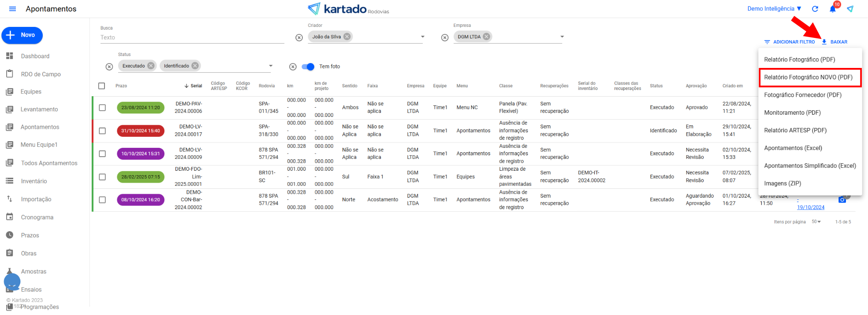The image size is (868, 315).
Task: Click the Busca text input field
Action: coord(192,37)
